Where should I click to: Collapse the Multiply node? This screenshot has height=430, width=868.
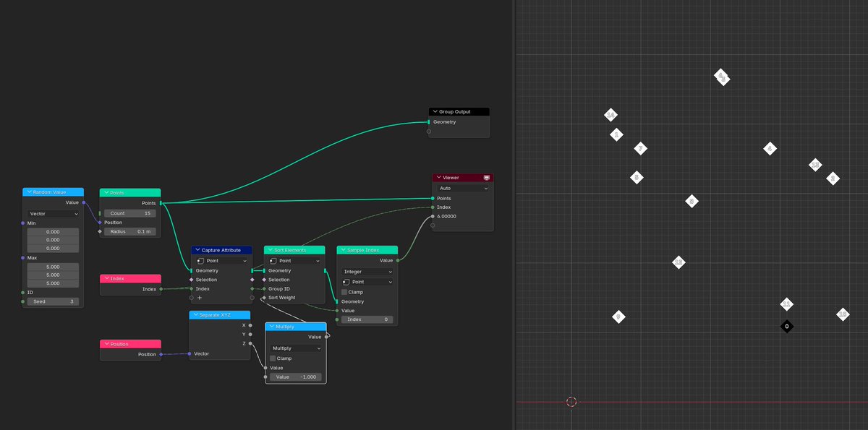coord(271,327)
